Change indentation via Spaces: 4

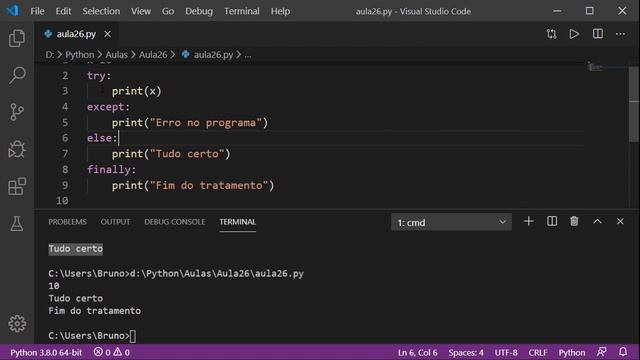(466, 352)
